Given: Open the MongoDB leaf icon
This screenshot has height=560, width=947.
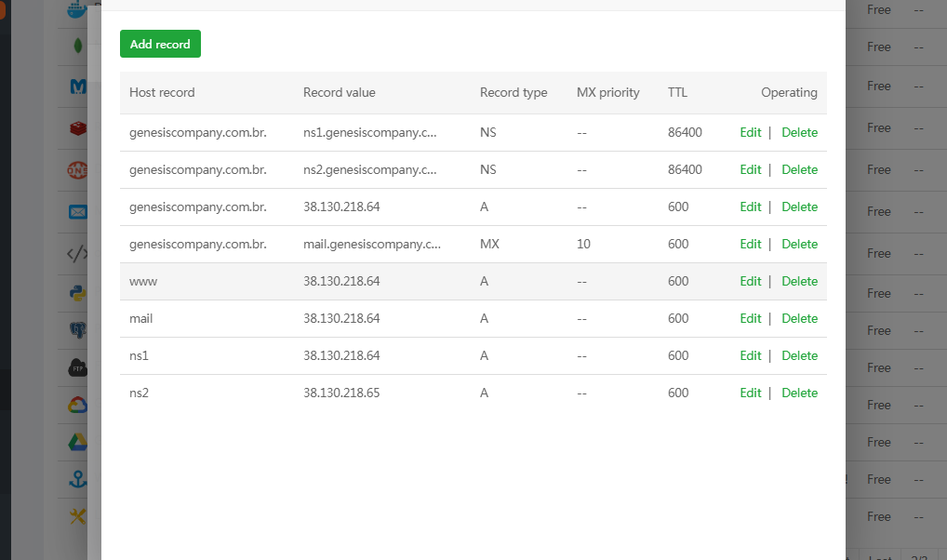Looking at the screenshot, I should click(x=78, y=47).
